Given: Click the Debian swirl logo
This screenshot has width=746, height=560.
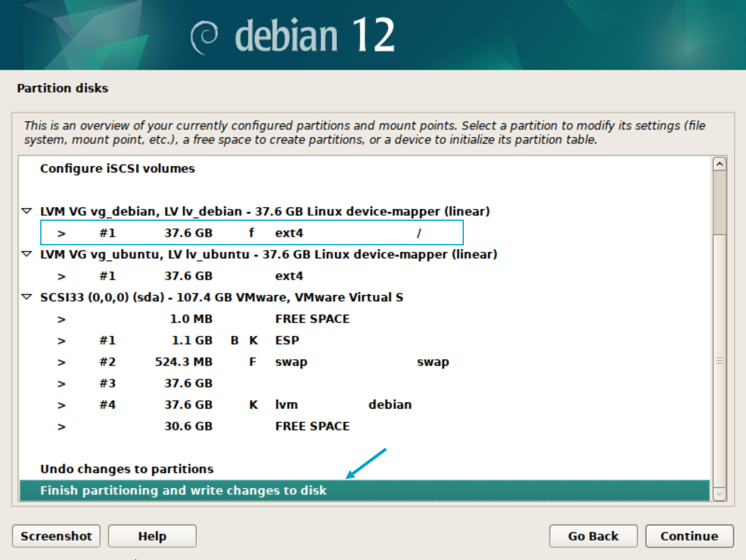Looking at the screenshot, I should click(x=204, y=37).
